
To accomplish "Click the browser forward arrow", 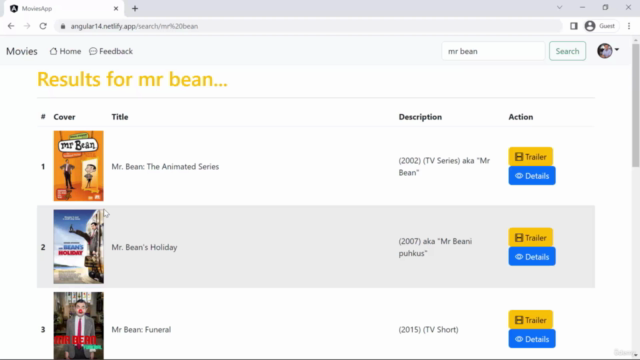I will coord(27,26).
